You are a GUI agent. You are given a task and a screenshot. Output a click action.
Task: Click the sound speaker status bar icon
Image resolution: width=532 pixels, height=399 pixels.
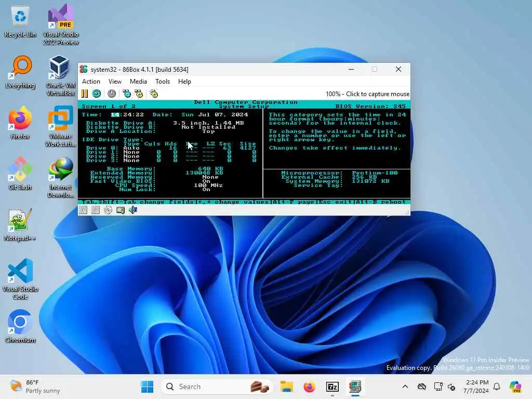(132, 210)
